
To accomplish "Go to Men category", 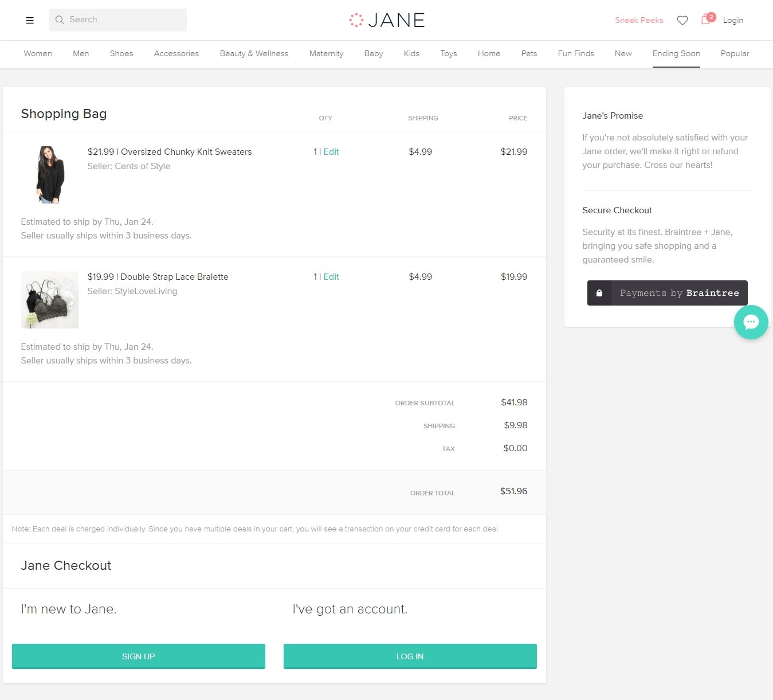I will (x=81, y=53).
